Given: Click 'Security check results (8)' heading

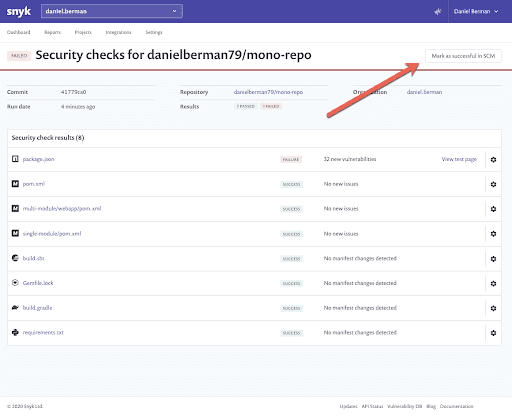Looking at the screenshot, I should [48, 138].
